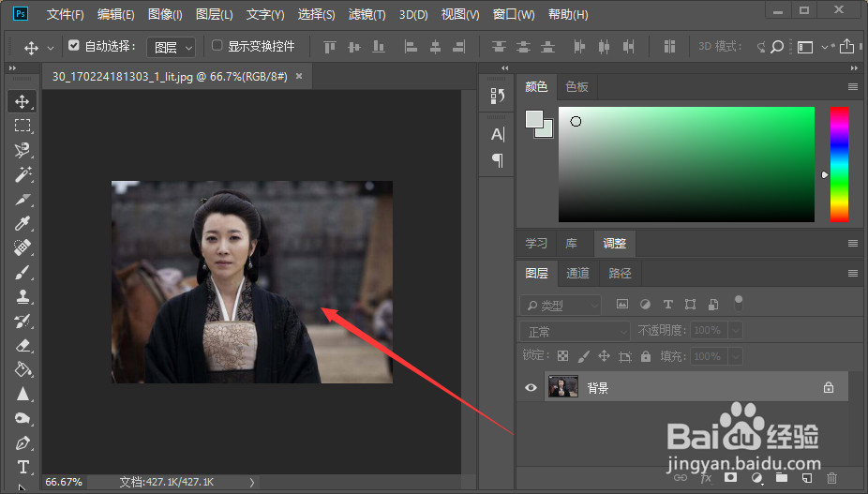The width and height of the screenshot is (868, 494).
Task: Align top edges in options bar
Action: 329,47
